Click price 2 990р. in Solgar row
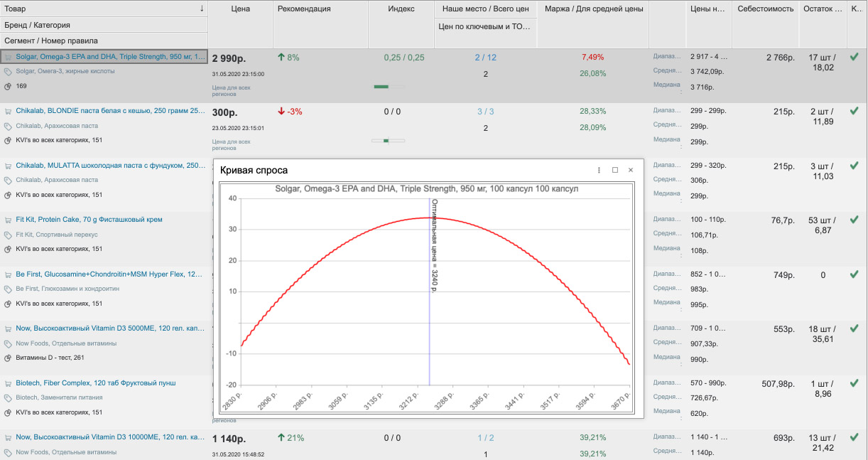 229,58
